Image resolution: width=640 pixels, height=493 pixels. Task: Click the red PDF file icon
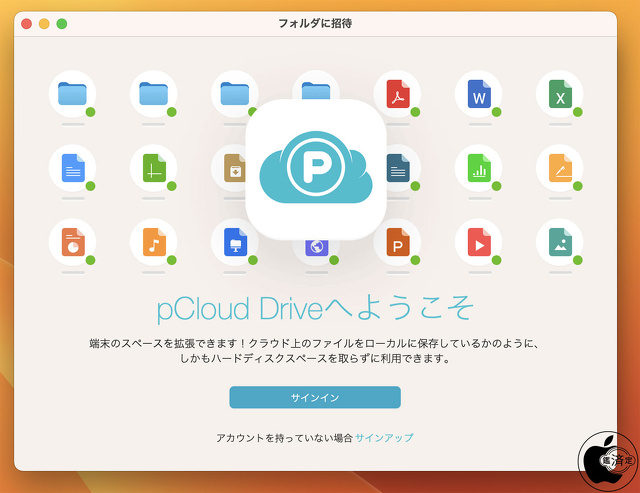pyautogui.click(x=397, y=94)
